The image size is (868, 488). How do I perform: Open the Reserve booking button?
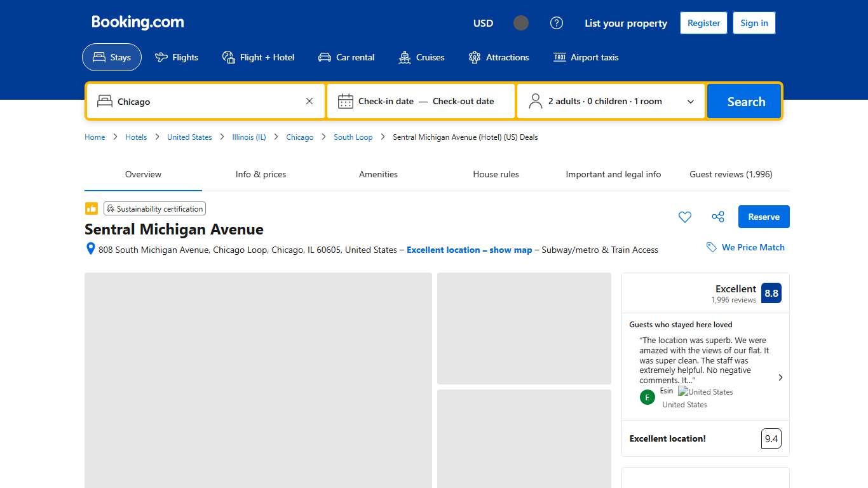(x=764, y=217)
